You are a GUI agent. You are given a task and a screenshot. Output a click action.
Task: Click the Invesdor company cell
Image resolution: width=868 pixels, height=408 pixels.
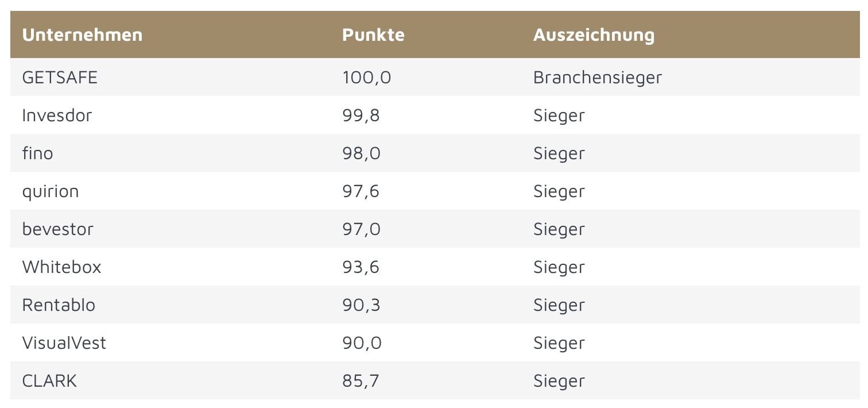(57, 115)
